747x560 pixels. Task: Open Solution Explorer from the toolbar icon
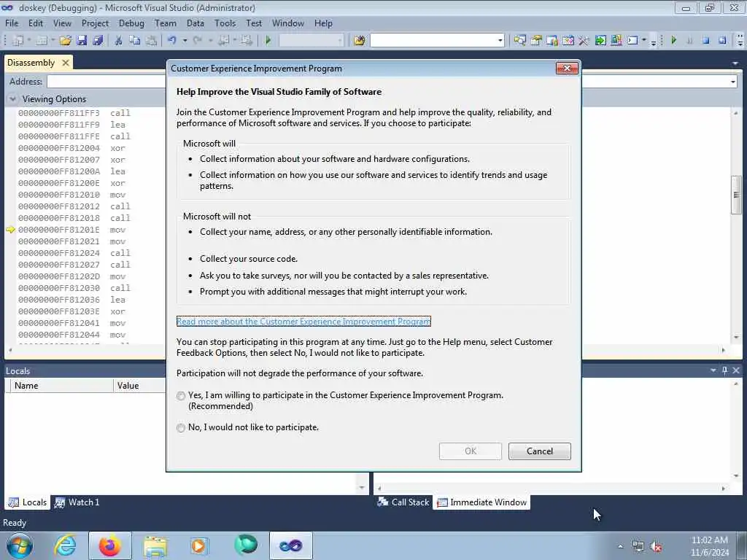(x=519, y=41)
